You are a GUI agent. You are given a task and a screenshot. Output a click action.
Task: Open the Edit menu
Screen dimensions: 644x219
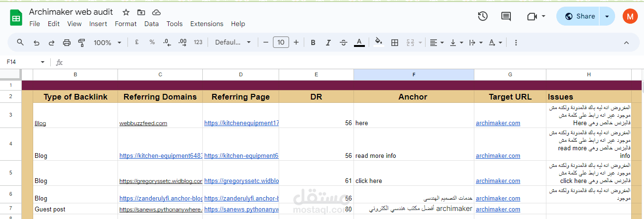click(54, 24)
